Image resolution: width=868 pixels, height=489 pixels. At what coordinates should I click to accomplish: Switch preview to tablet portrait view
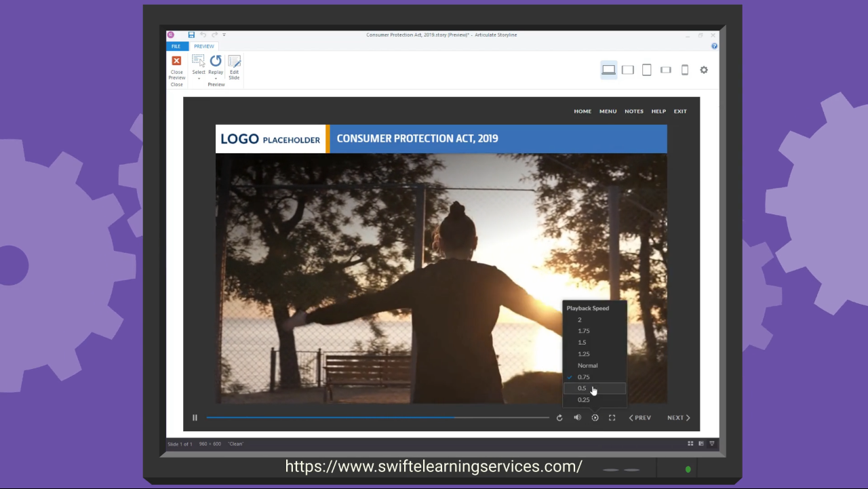pos(647,70)
